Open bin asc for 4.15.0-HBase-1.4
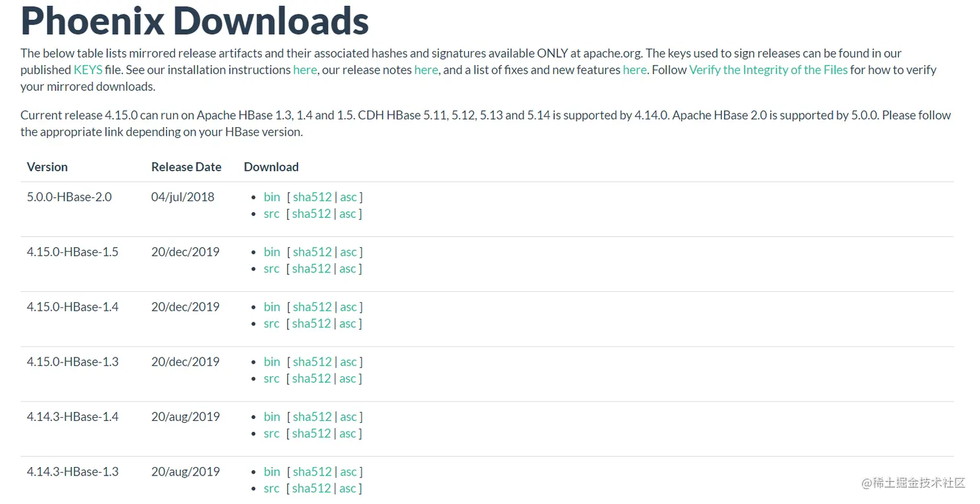Image resolution: width=980 pixels, height=504 pixels. pos(348,307)
